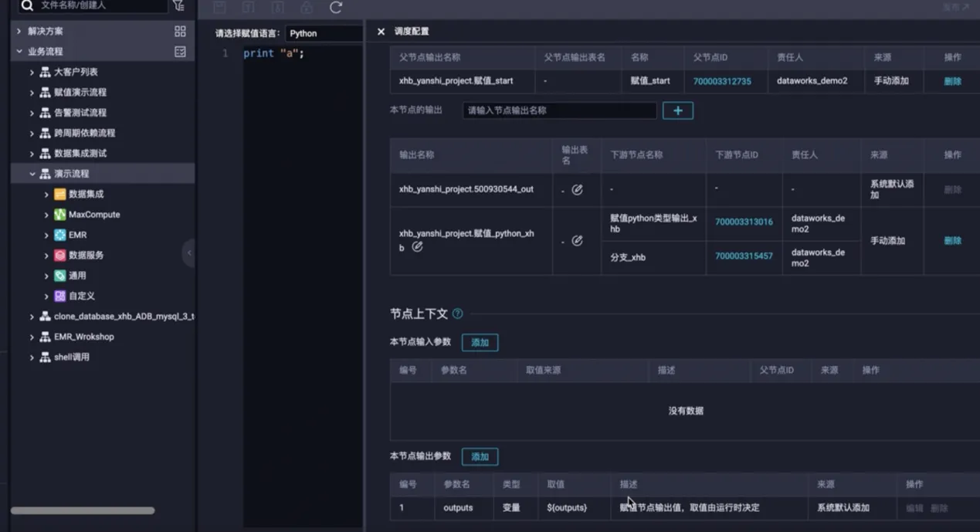The width and height of the screenshot is (980, 532).
Task: Collapse the 业务流程 section
Action: click(x=19, y=52)
